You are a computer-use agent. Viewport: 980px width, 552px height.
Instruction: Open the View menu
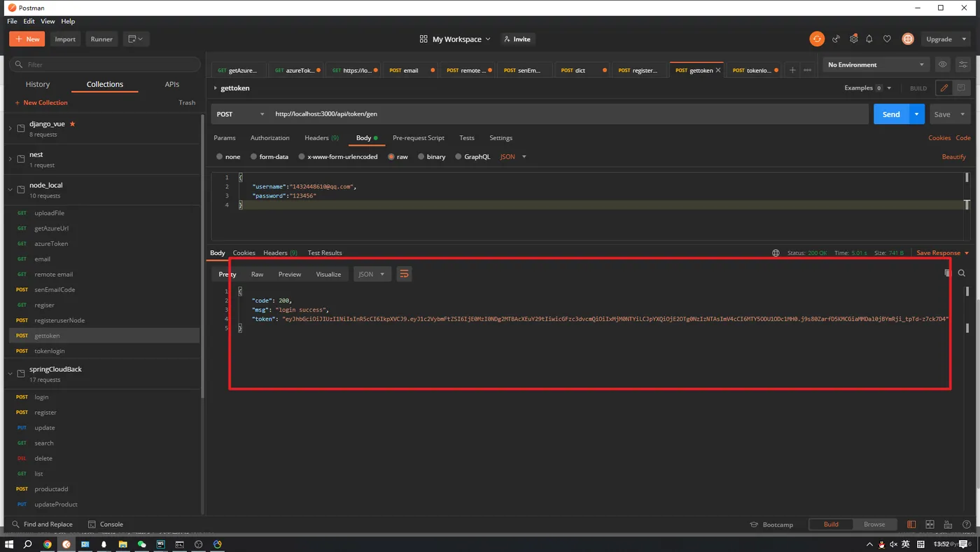(x=48, y=21)
